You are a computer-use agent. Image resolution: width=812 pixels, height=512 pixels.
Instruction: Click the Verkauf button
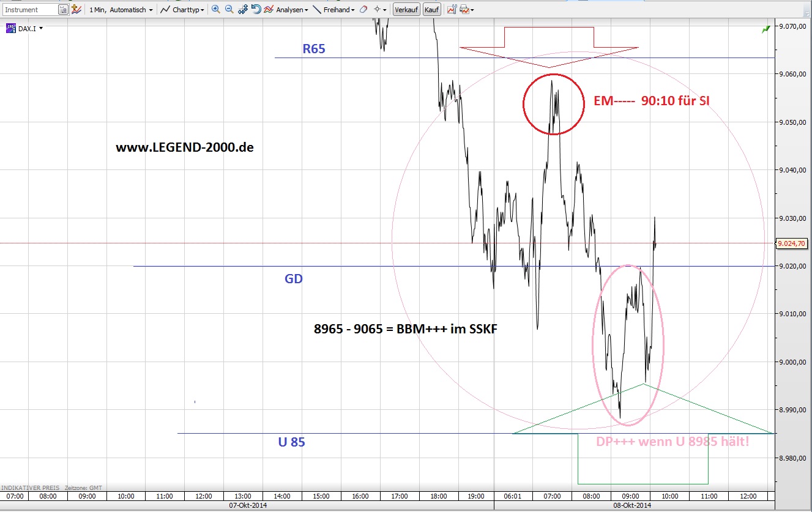point(406,9)
